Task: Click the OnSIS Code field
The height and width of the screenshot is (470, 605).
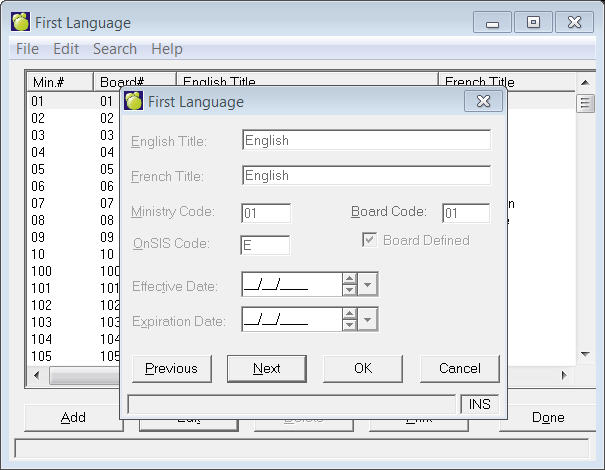Action: [265, 246]
